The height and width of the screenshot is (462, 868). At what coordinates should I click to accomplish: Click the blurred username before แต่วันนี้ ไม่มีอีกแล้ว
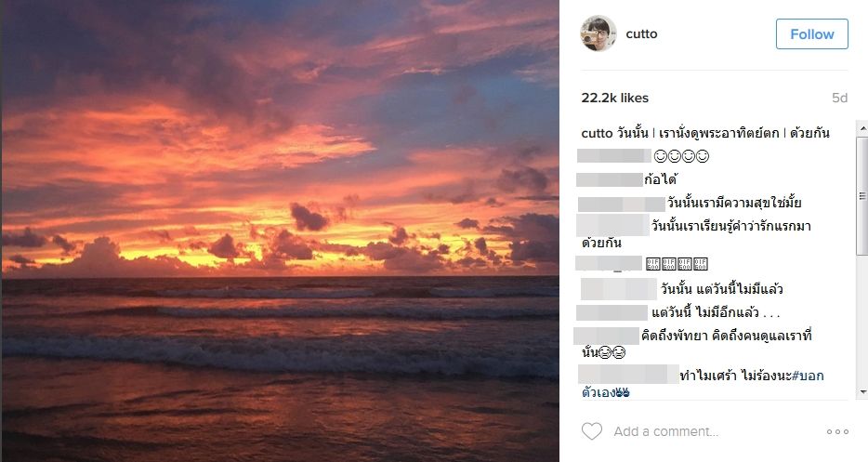coord(612,313)
